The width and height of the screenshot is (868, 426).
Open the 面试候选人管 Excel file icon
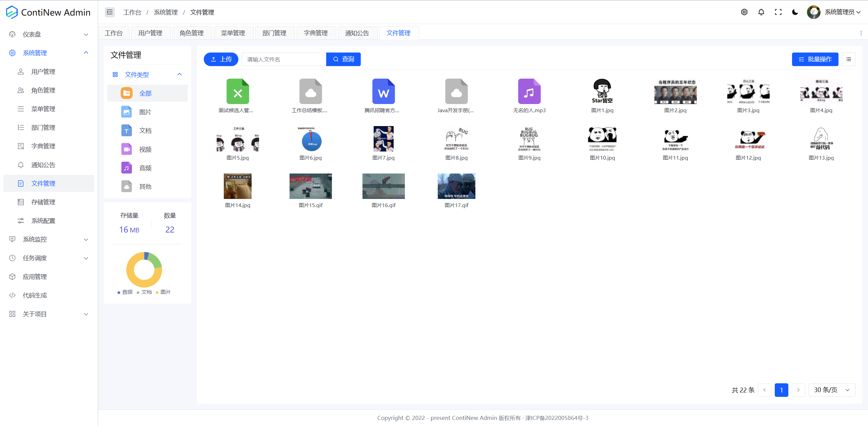point(238,92)
